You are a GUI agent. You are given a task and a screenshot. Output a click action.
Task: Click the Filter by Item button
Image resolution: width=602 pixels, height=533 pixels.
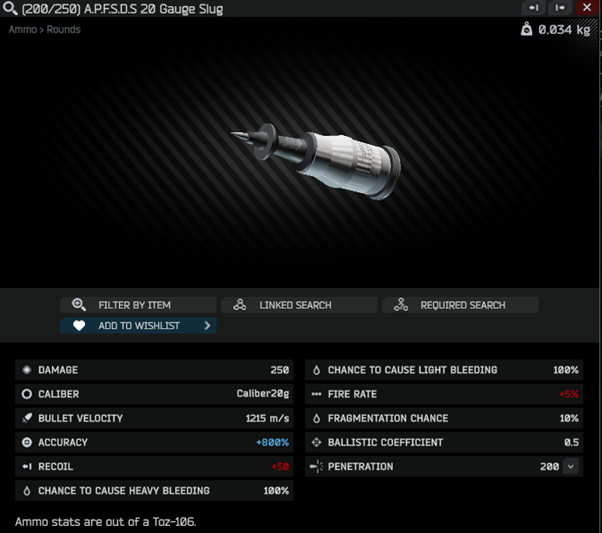[138, 305]
